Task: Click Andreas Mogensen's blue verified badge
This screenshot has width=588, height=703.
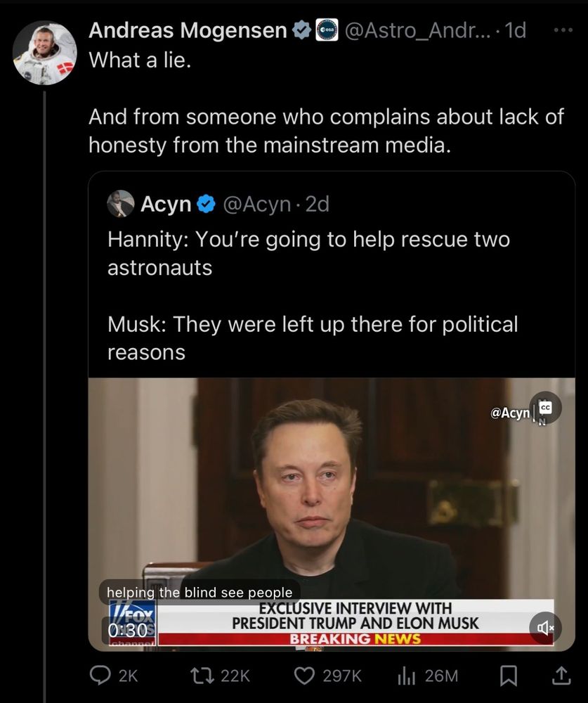Action: pos(301,31)
